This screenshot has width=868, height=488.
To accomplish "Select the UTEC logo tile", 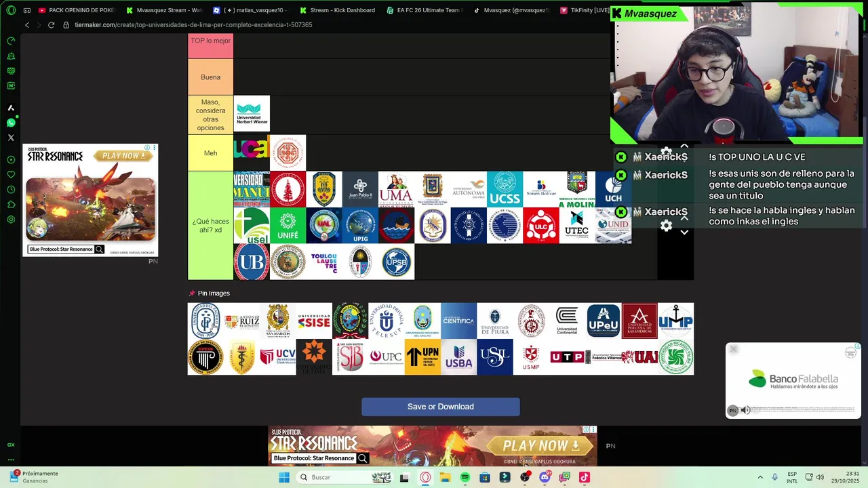I will point(577,225).
